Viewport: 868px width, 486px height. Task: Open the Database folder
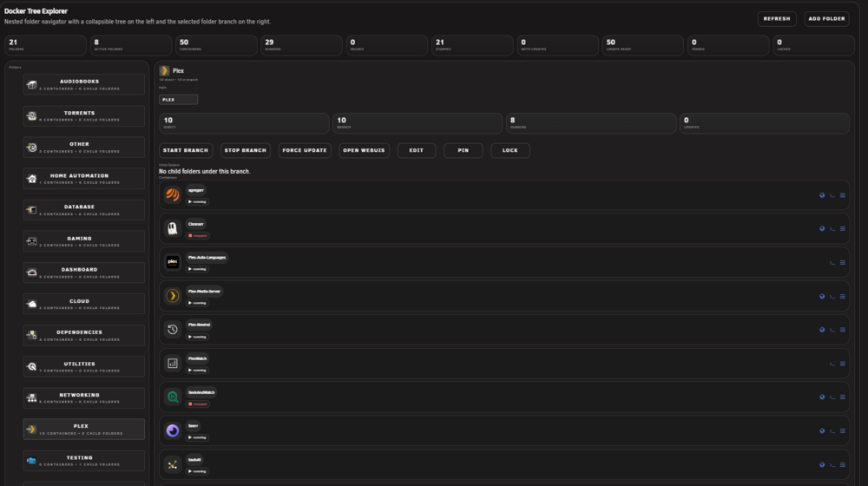point(83,210)
